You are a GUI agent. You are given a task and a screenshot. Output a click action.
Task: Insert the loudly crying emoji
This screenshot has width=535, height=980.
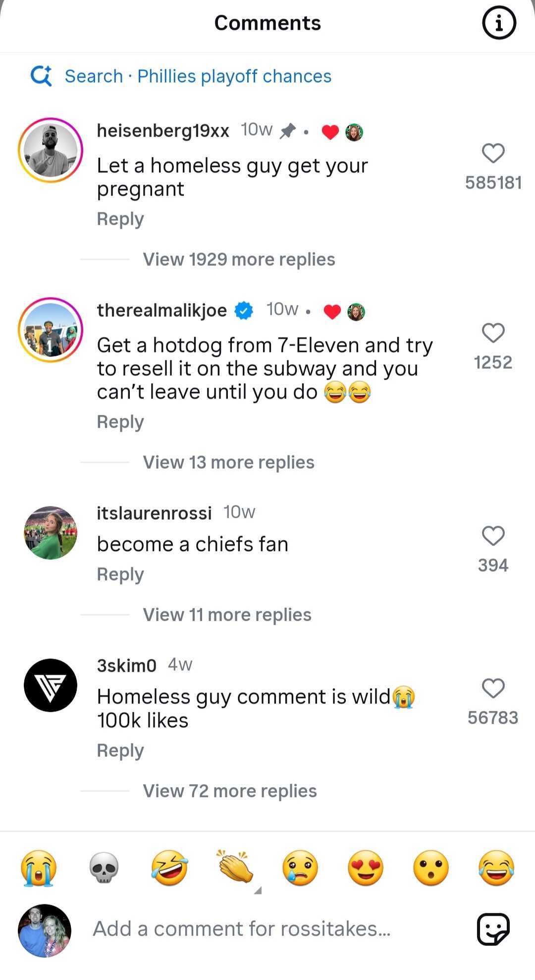(39, 869)
